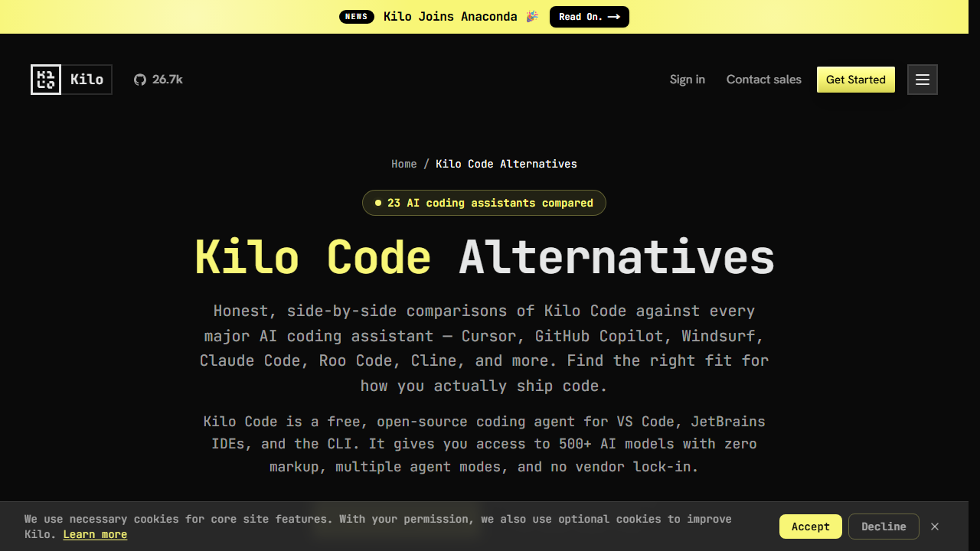Open the hamburger menu
The height and width of the screenshot is (551, 980).
[923, 80]
